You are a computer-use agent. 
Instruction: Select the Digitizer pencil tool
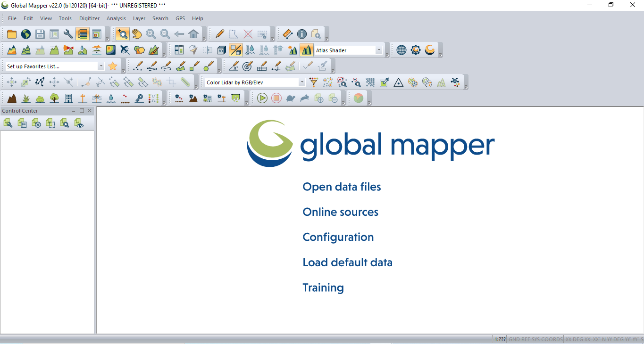pos(220,34)
